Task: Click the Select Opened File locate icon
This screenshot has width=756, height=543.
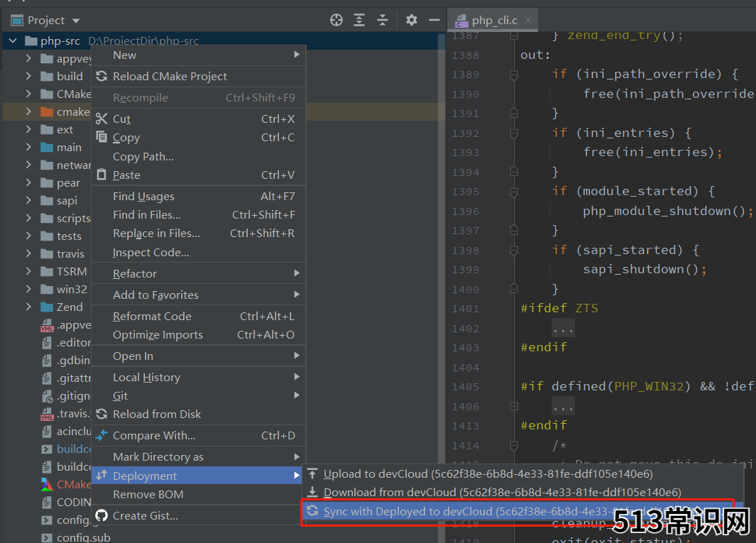Action: point(336,21)
